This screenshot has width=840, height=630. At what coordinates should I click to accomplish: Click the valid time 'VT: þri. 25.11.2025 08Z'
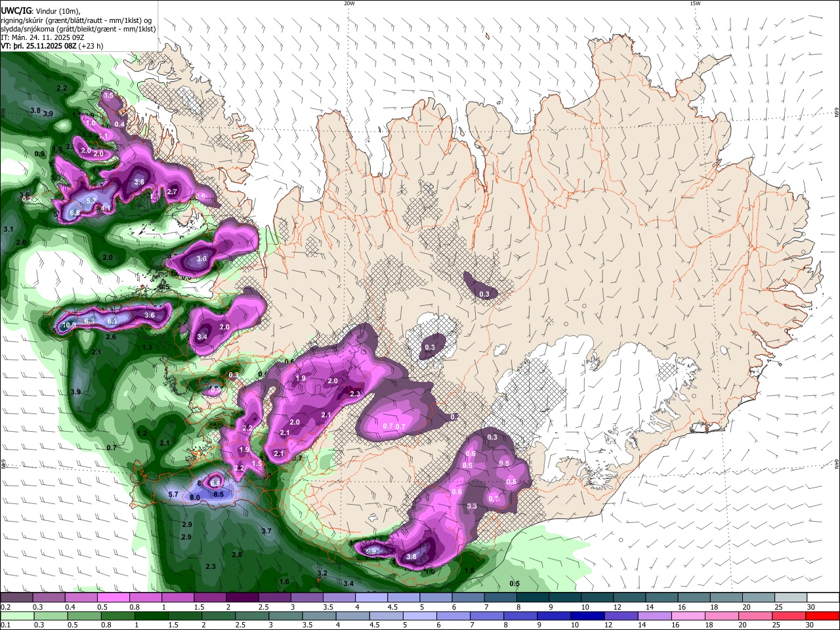(39, 47)
